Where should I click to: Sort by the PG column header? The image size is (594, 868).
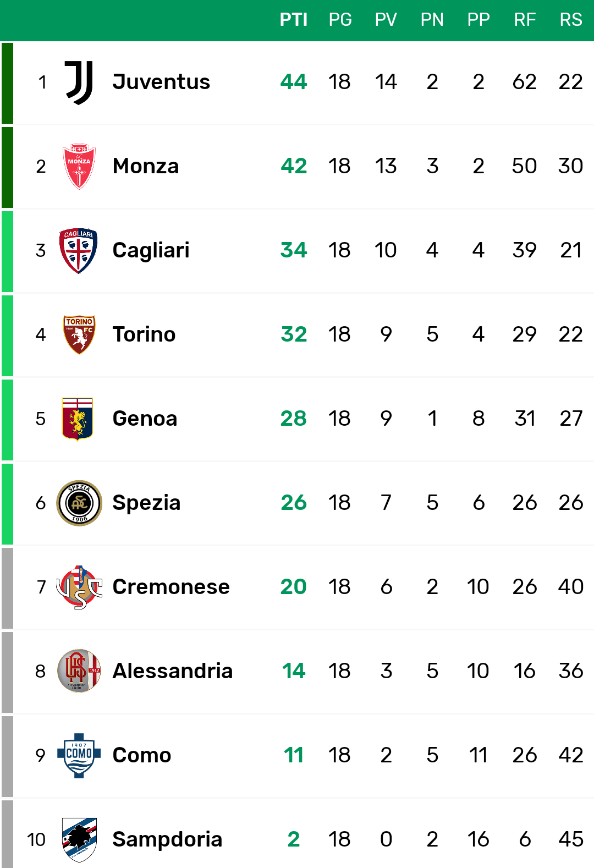click(340, 20)
